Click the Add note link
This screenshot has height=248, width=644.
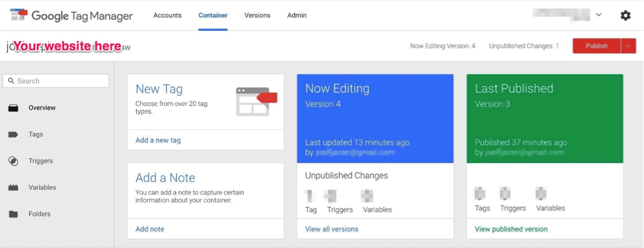click(x=150, y=229)
